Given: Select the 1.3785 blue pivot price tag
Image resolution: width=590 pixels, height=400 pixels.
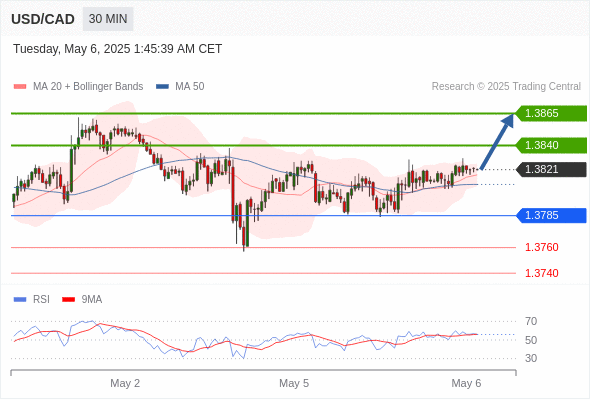Looking at the screenshot, I should (552, 216).
